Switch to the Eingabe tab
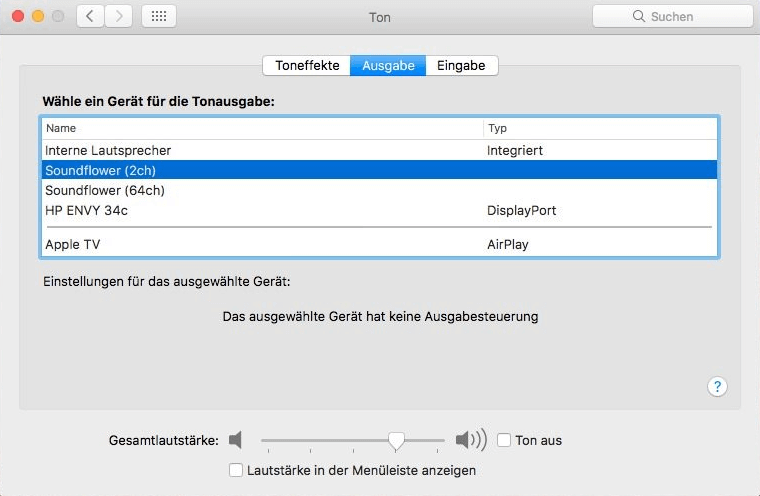This screenshot has height=496, width=760. click(461, 65)
